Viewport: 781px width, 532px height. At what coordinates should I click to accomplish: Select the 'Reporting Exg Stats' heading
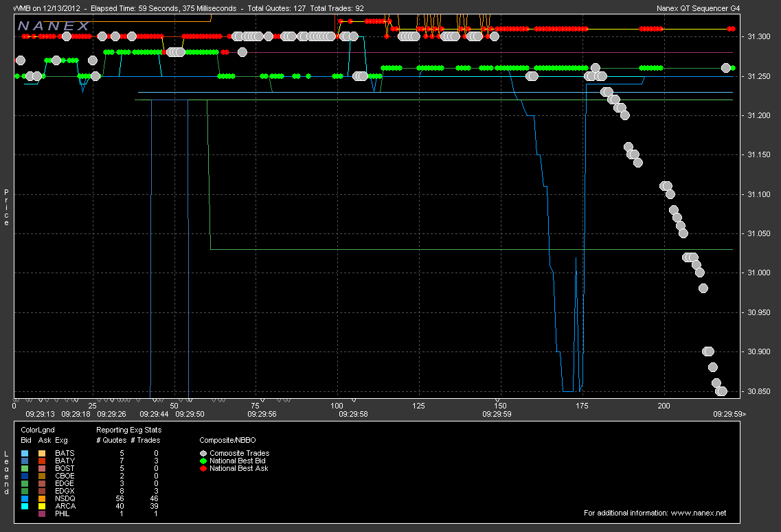tap(129, 430)
